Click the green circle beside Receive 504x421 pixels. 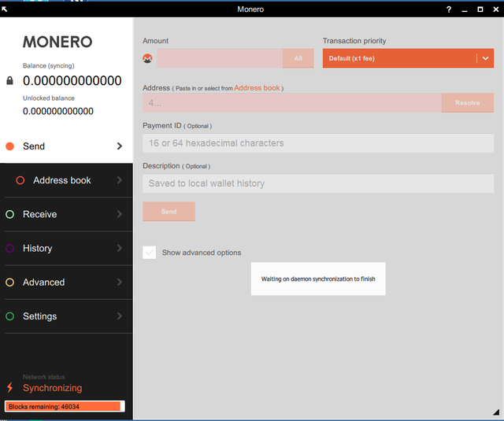point(10,214)
